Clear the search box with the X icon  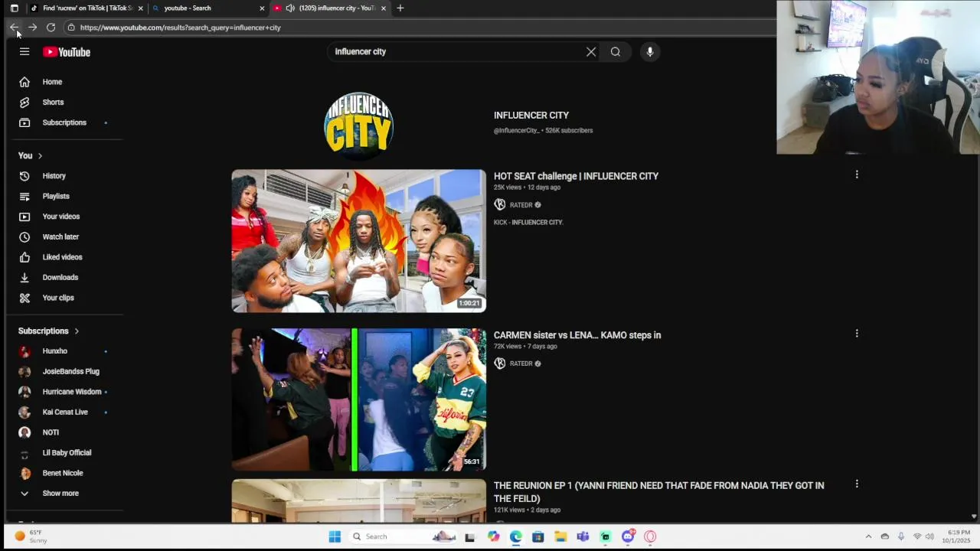[591, 52]
